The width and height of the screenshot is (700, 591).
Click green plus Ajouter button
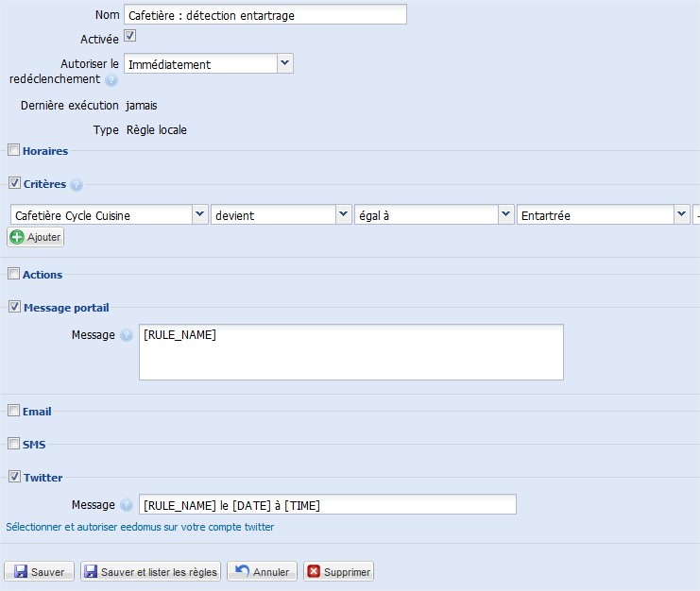pyautogui.click(x=36, y=237)
